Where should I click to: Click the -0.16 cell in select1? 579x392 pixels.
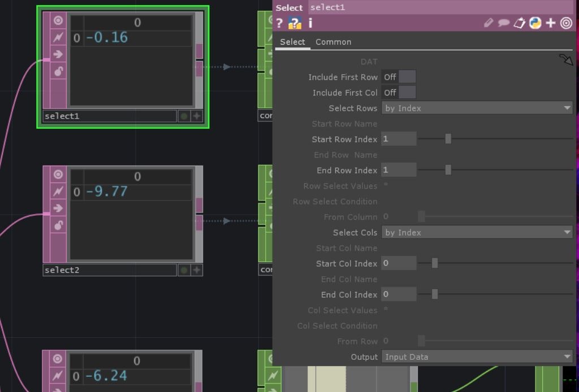point(137,38)
